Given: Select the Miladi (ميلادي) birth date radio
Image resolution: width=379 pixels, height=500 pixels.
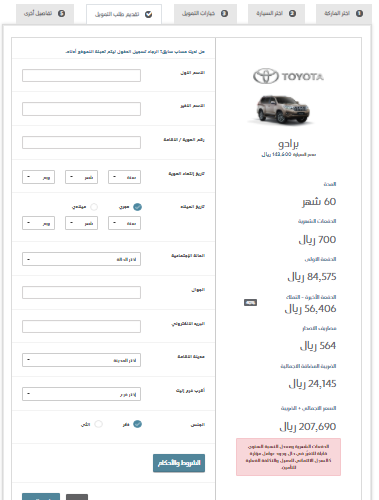Looking at the screenshot, I should [94, 207].
